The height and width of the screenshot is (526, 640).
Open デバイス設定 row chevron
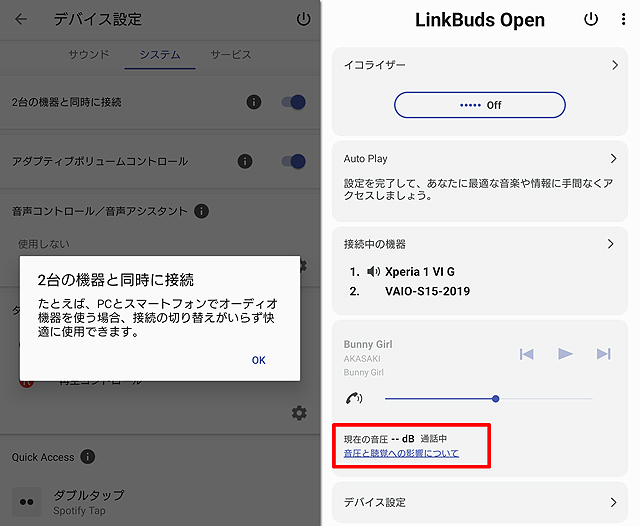coord(613,502)
